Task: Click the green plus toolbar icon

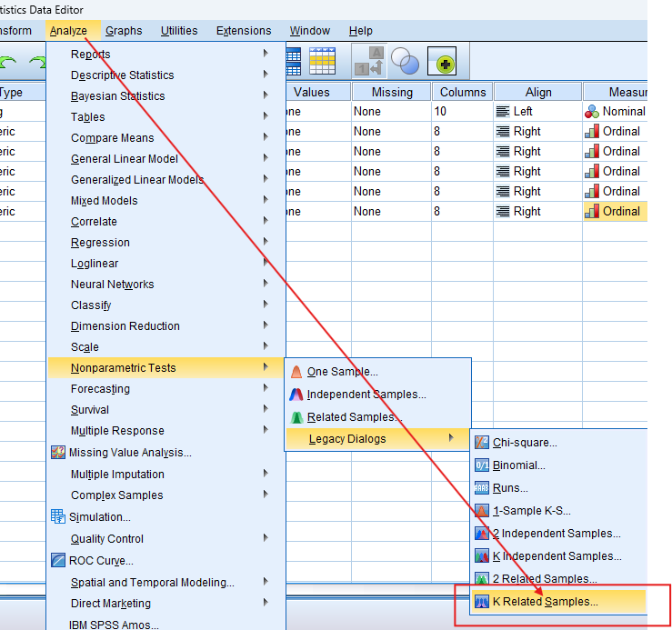Action: click(442, 61)
